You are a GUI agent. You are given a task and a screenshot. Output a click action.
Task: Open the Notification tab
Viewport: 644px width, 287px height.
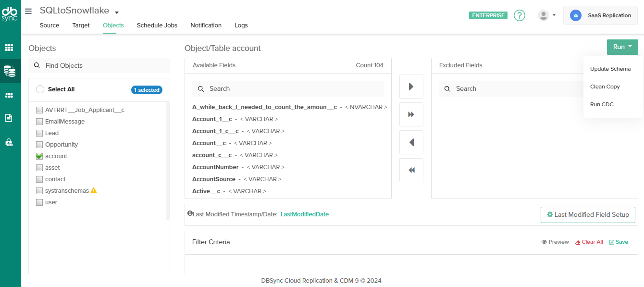tap(206, 25)
